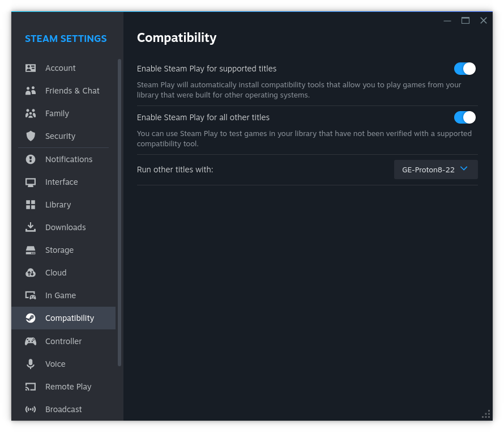This screenshot has width=504, height=432.
Task: Click the Voice microphone icon
Action: 31,364
